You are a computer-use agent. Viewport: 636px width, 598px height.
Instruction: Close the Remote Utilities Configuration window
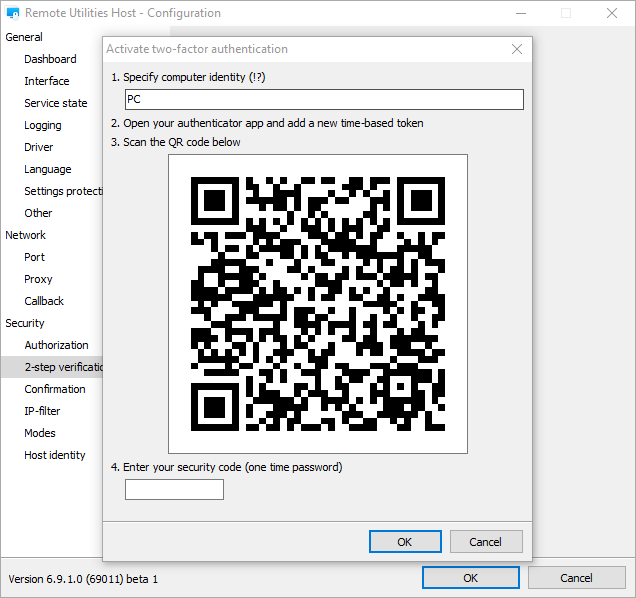coord(612,13)
